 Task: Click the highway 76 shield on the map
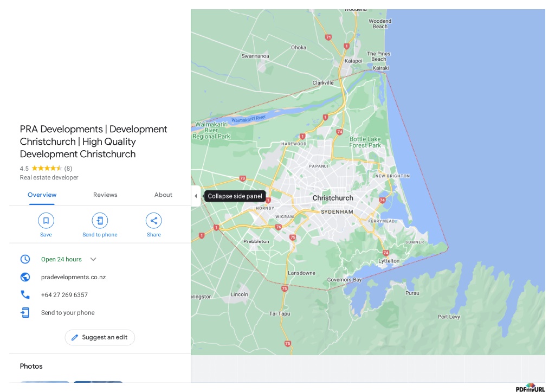pyautogui.click(x=279, y=227)
